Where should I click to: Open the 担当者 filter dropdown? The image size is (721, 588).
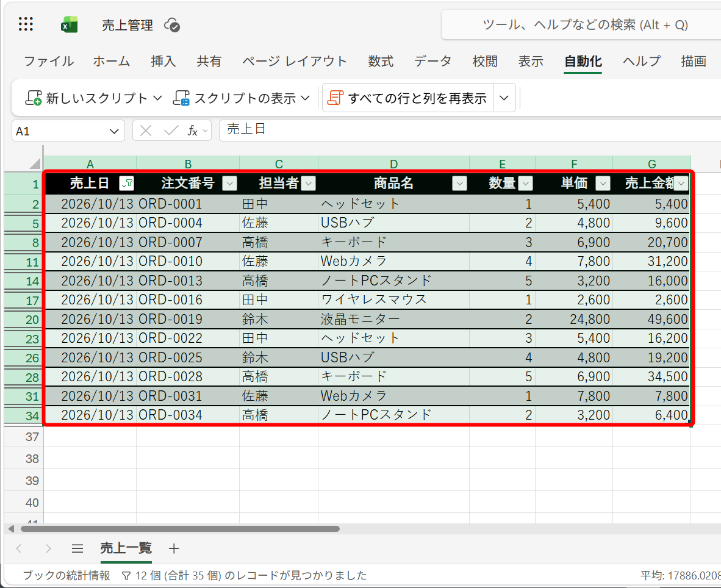(309, 184)
